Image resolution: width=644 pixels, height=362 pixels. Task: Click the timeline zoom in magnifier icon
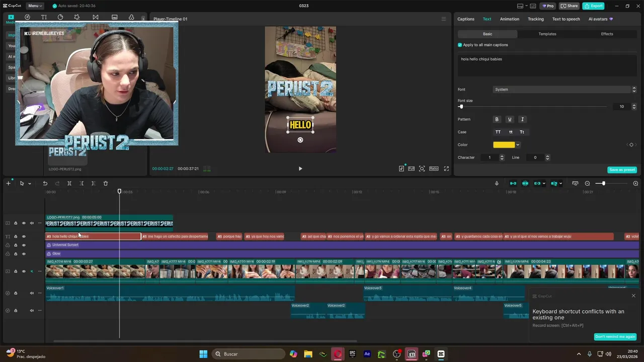coord(635,184)
